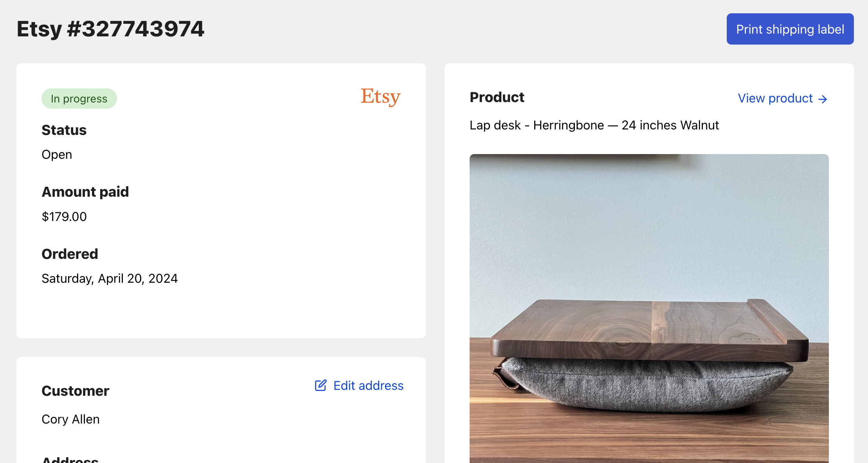Select the Edit address link text
Viewport: 868px width, 463px height.
[x=368, y=386]
